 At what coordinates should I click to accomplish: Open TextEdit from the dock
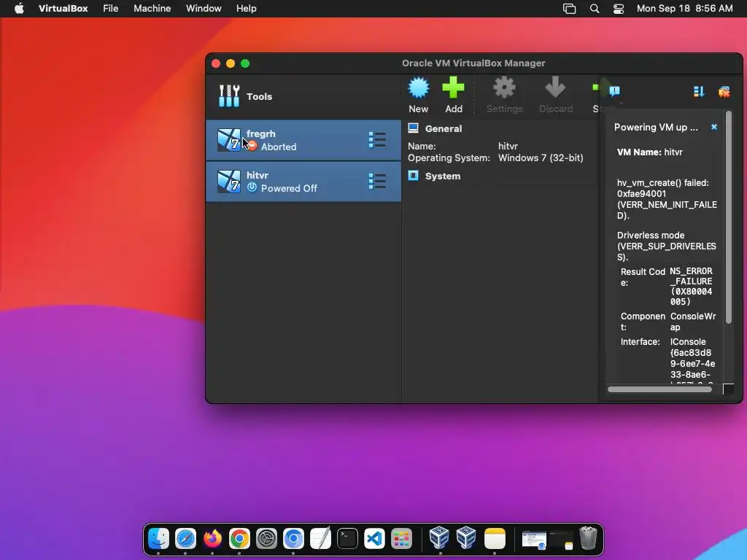click(320, 539)
